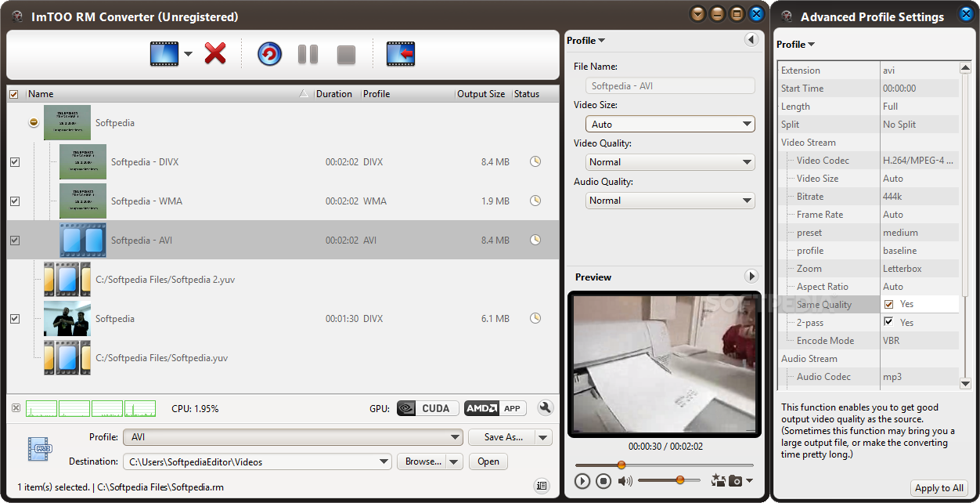The width and height of the screenshot is (980, 503).
Task: Open Profile menu in main right panel
Action: 585,40
